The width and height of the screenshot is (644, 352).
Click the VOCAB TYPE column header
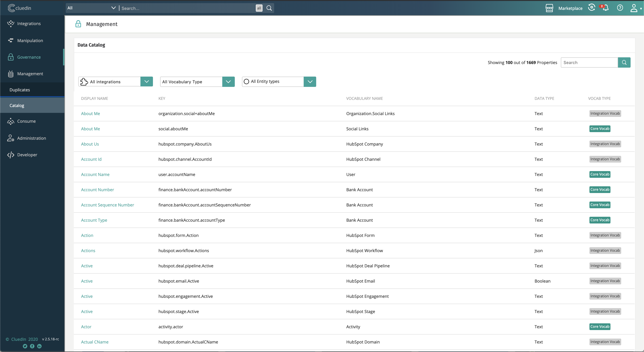[x=599, y=98]
